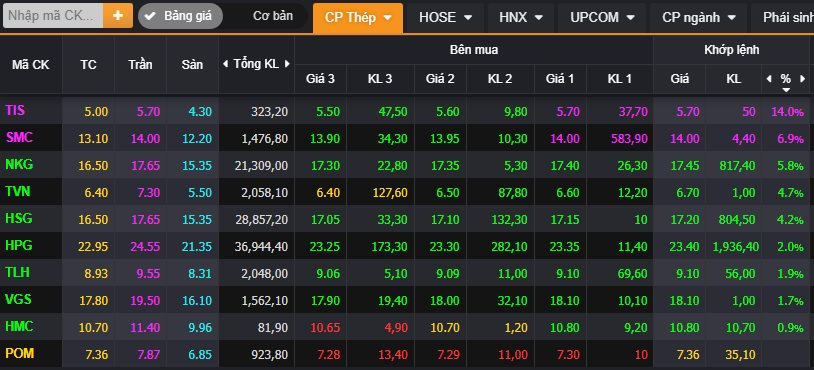Click the Giá 1 column header
The image size is (814, 370).
560,79
